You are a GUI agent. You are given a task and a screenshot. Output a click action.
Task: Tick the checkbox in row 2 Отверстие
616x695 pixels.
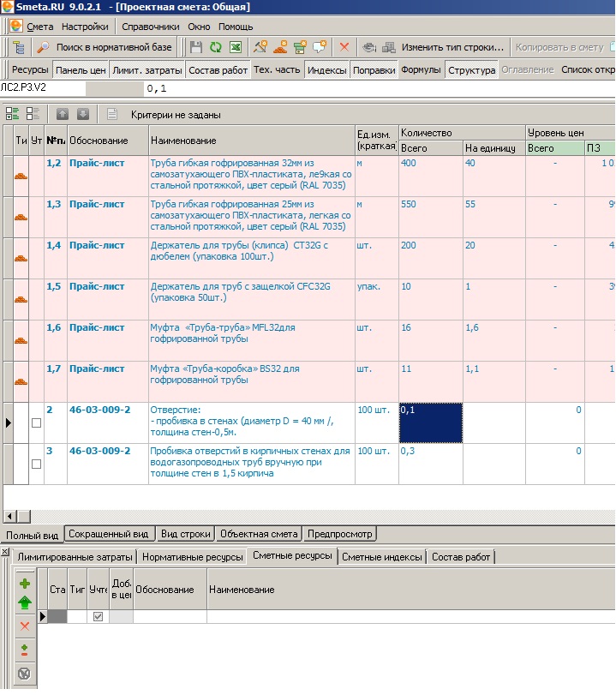coord(36,423)
